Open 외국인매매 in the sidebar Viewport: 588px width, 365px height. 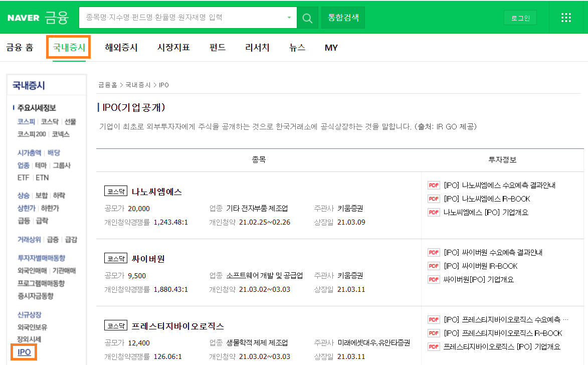click(32, 270)
